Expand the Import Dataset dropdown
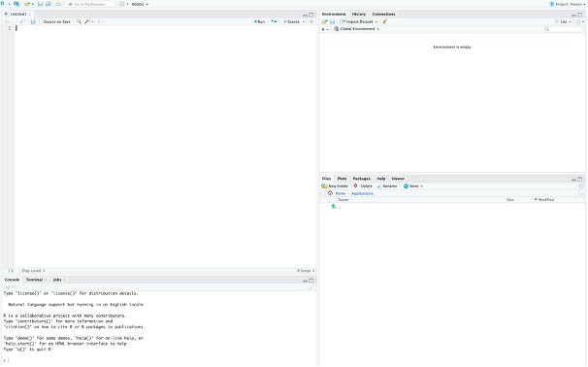 (x=358, y=21)
